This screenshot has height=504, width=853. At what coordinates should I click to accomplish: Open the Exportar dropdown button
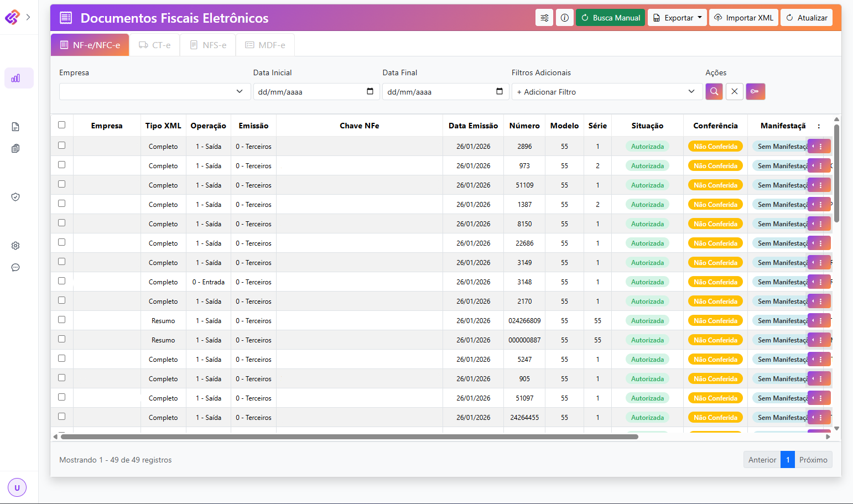[x=677, y=18]
